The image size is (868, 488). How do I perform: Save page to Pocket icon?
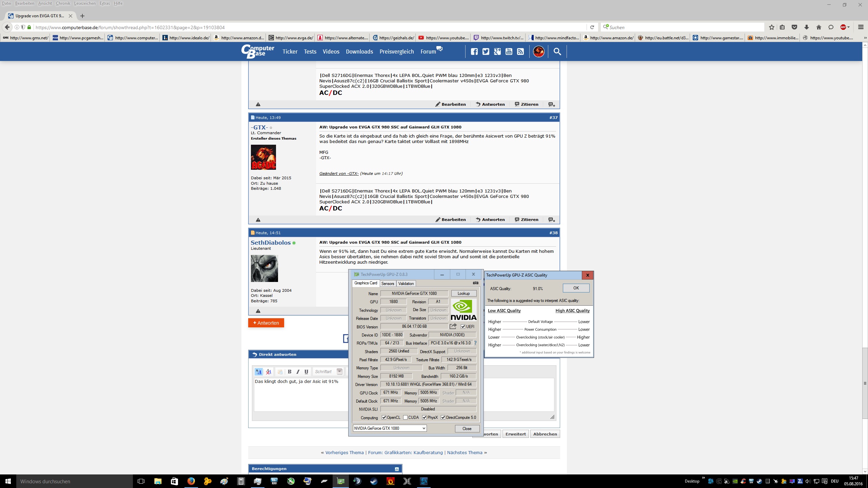794,27
